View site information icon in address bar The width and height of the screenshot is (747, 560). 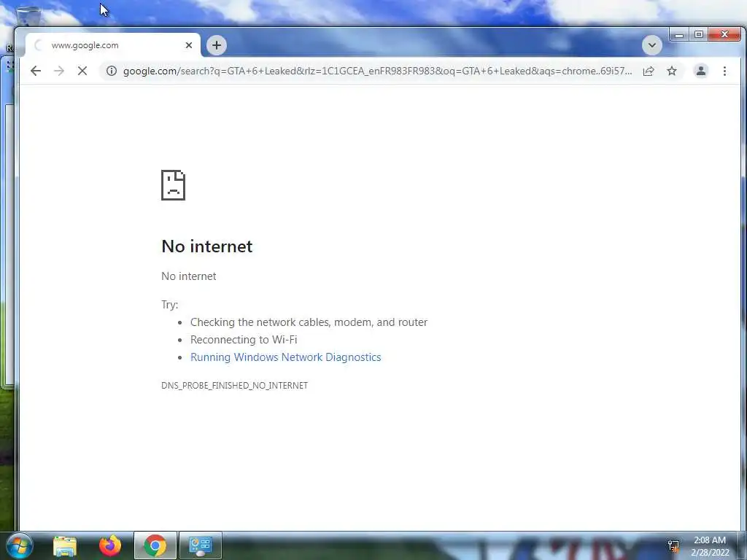(x=112, y=71)
